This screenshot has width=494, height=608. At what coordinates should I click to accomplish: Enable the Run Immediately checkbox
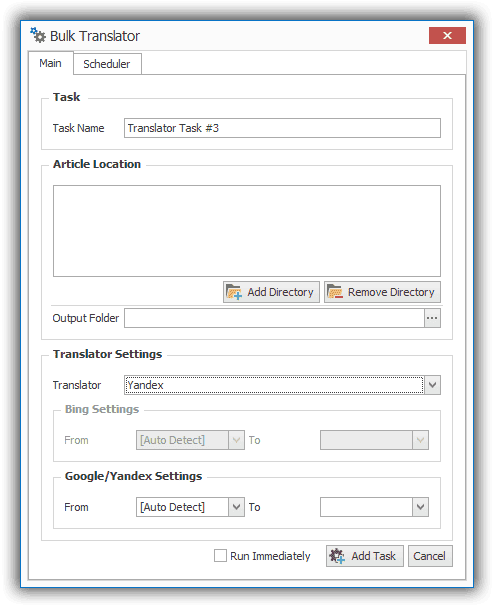click(220, 556)
